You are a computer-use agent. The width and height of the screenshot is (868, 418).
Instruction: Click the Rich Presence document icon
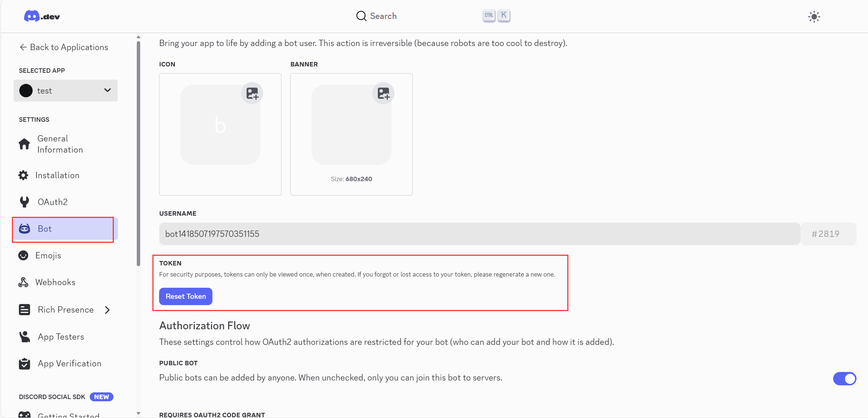click(x=24, y=310)
